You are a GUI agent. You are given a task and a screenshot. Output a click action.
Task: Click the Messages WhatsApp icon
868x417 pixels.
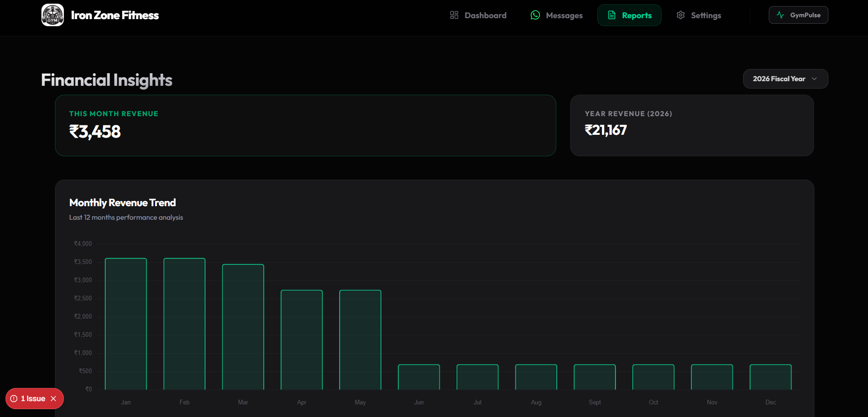pos(535,15)
